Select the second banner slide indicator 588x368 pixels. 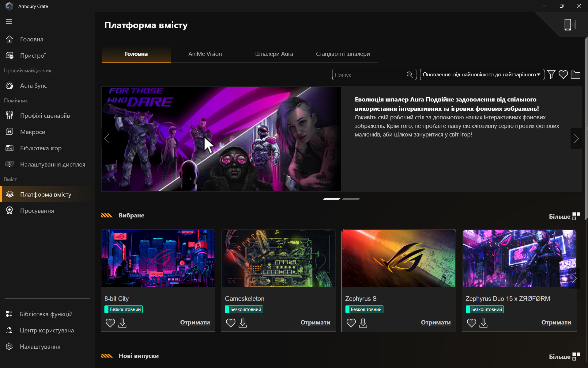(x=351, y=199)
